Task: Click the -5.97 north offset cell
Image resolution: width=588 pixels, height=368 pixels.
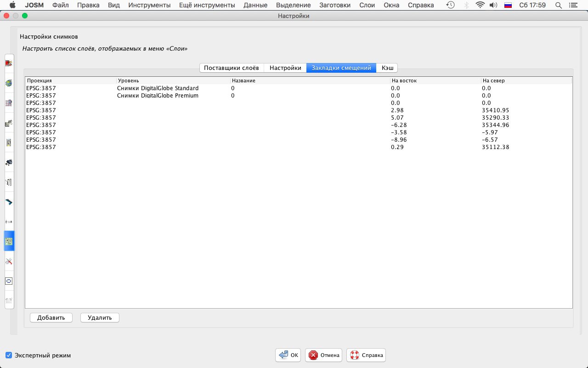Action: 526,132
